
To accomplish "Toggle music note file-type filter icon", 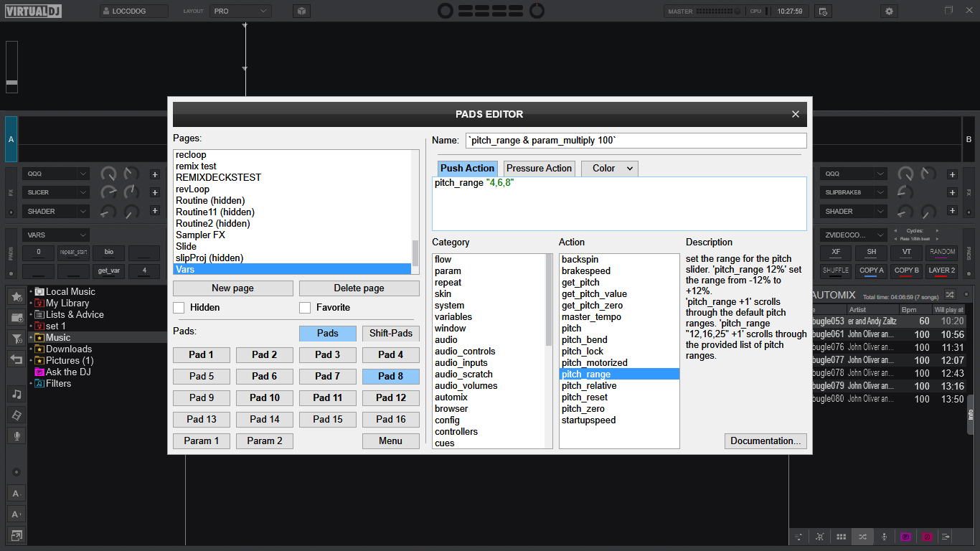I will coord(17,394).
